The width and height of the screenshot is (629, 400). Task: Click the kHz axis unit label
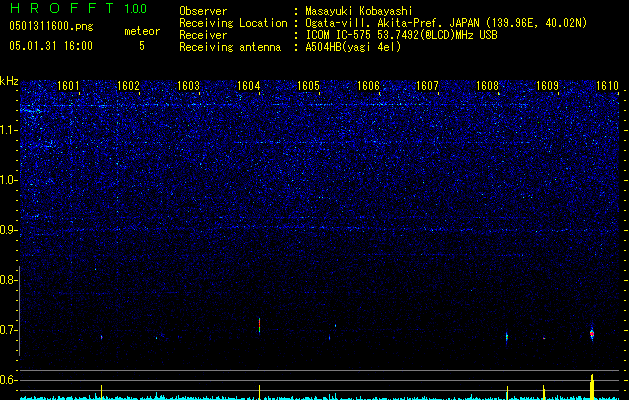9,81
